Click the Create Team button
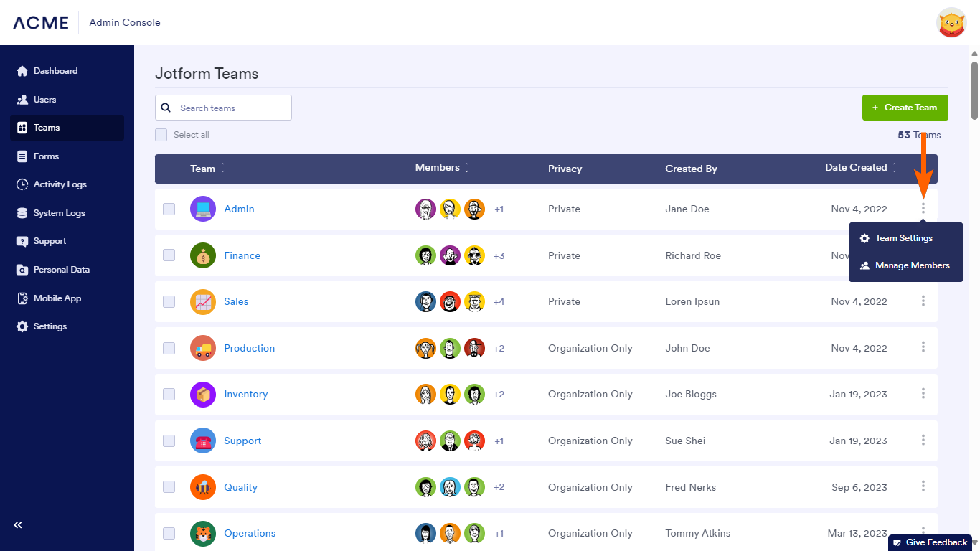 tap(905, 108)
